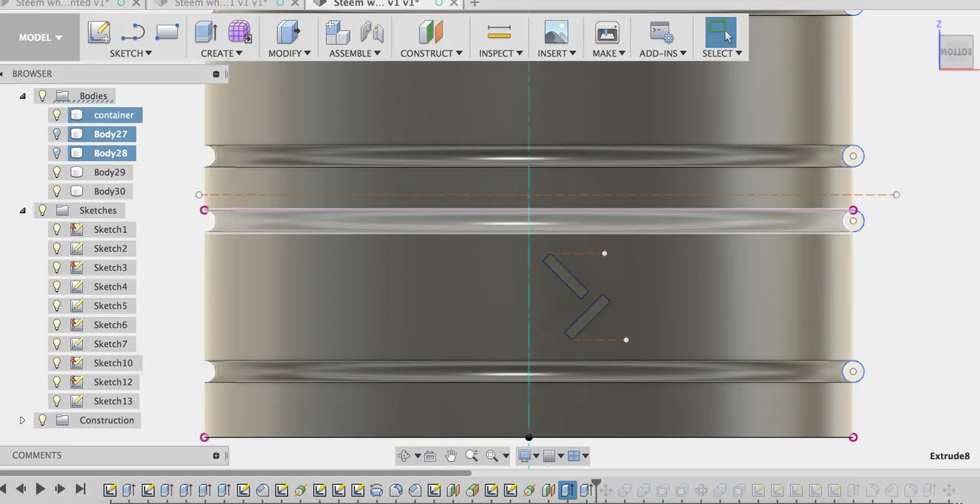Toggle visibility bulb of Body27
The image size is (980, 504).
coord(57,134)
